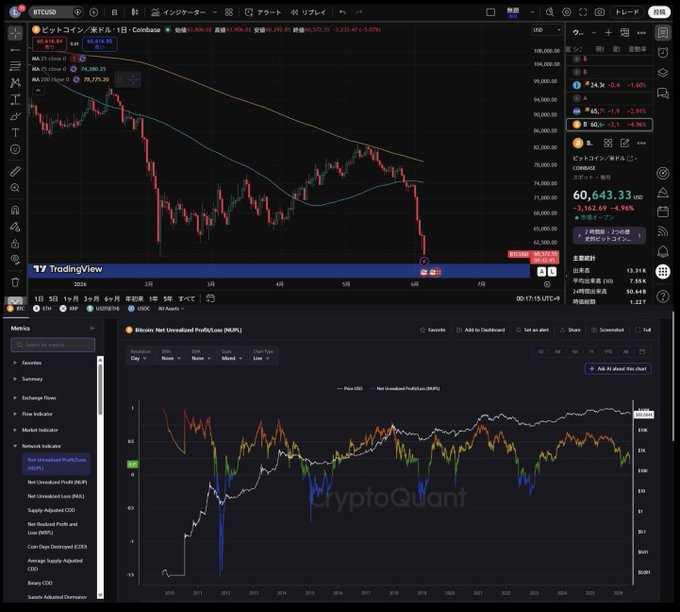Open the notifications bell in right sidebar
The width and height of the screenshot is (680, 612).
pos(663,251)
